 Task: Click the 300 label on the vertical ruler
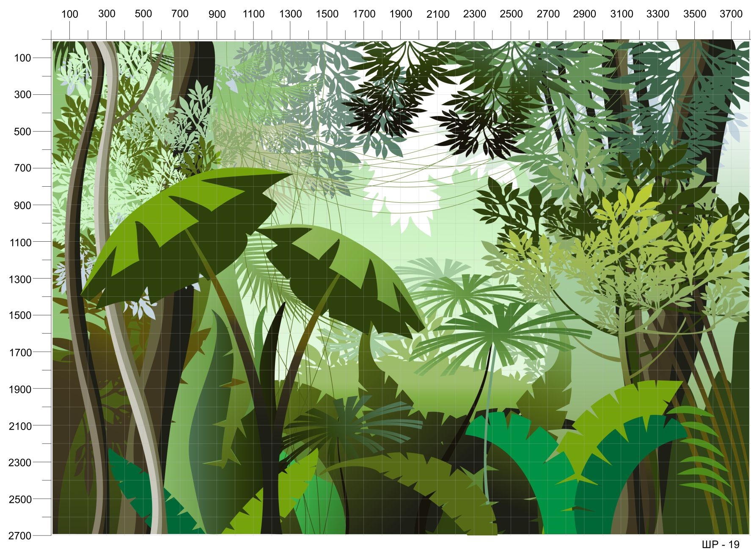tap(23, 95)
